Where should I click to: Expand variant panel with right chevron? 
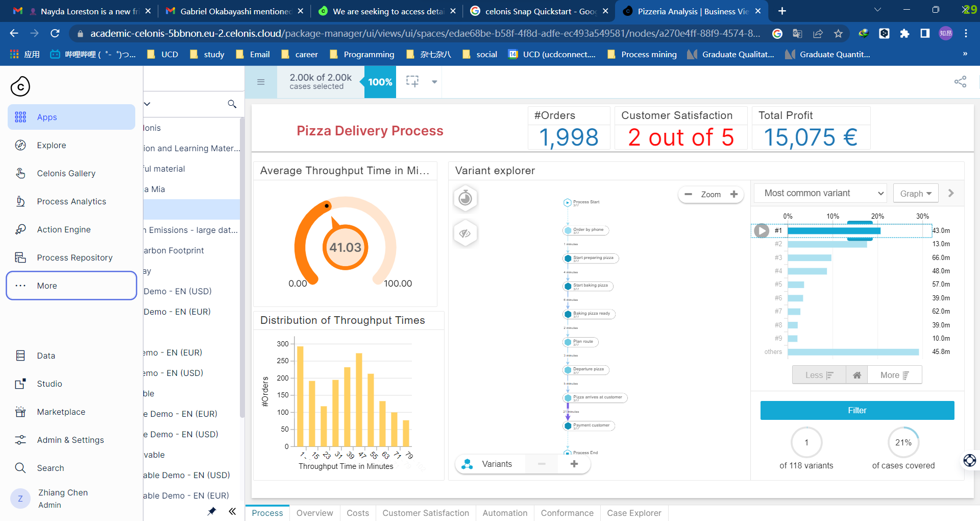[x=951, y=193]
